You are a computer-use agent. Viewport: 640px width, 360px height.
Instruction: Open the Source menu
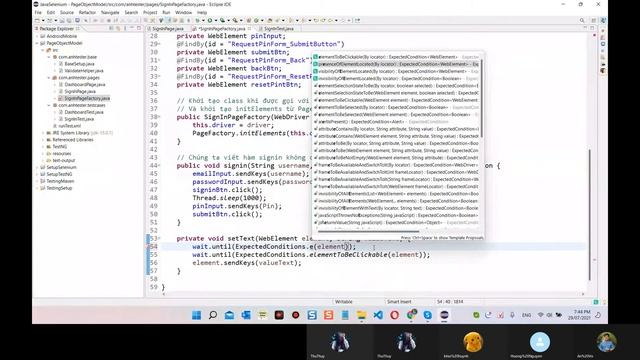point(67,13)
